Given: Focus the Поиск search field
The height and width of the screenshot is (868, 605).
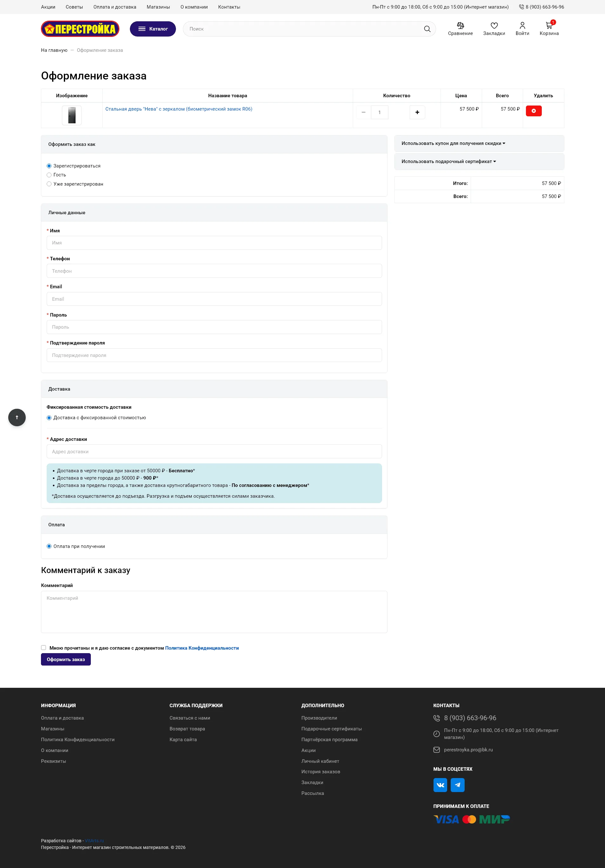Looking at the screenshot, I should pos(302,29).
